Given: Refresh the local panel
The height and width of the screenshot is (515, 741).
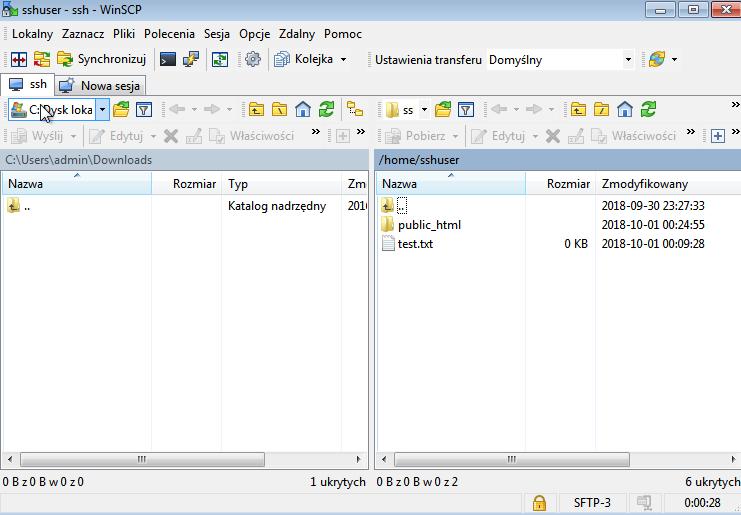Looking at the screenshot, I should [x=327, y=110].
